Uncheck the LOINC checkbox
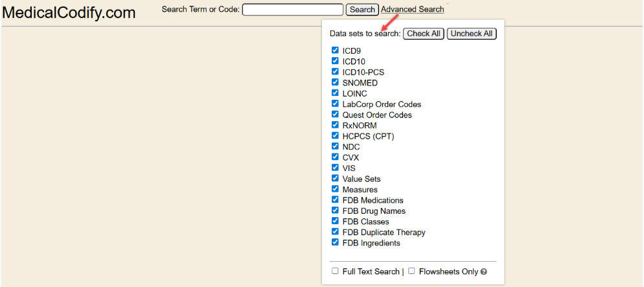 click(x=335, y=93)
